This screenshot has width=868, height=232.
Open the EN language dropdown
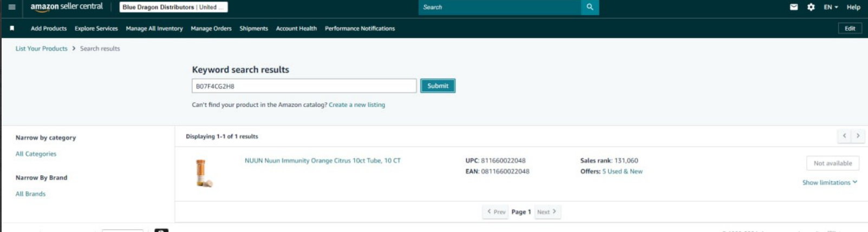[x=831, y=7]
